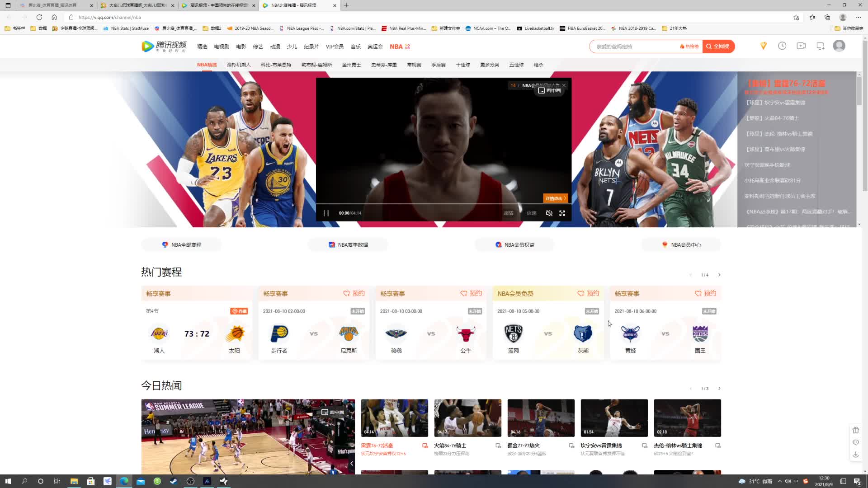Viewport: 868px width, 488px height.
Task: Select the 洛杉矶湖人 sub-navigation tab
Action: click(239, 65)
